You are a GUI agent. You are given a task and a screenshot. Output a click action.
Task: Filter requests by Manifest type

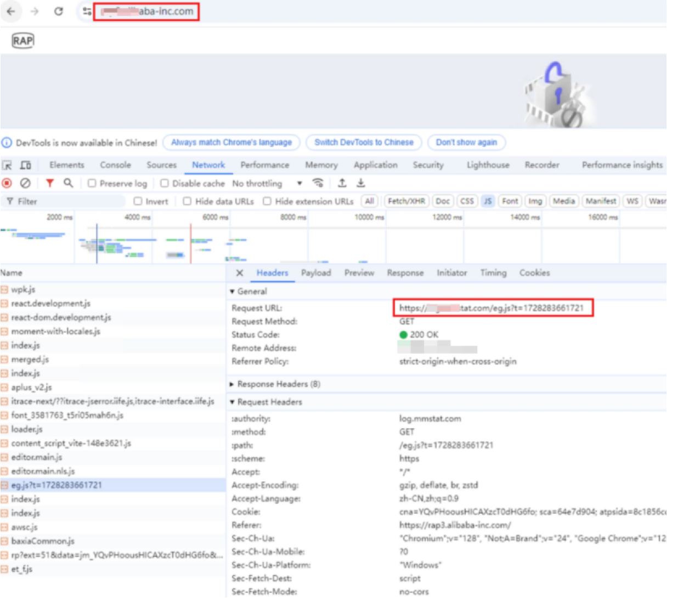601,201
